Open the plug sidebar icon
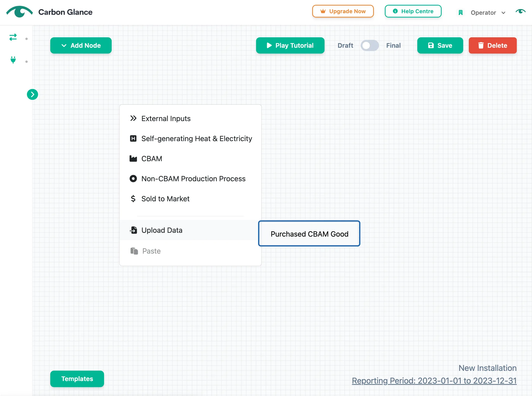This screenshot has width=532, height=396. click(13, 60)
